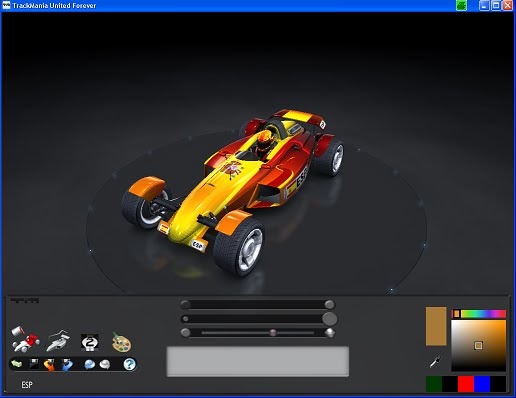Activate the eyedropper color picker
516x398 pixels.
435,362
